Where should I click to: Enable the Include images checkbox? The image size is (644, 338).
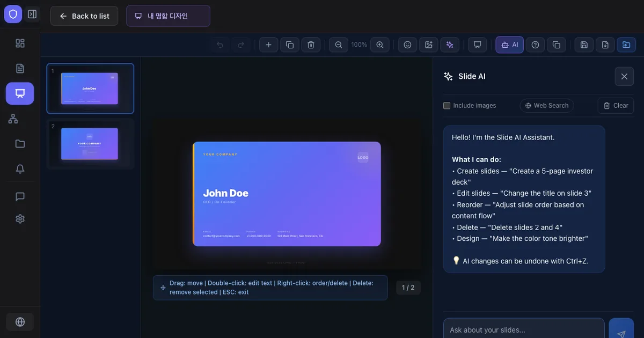coord(447,106)
